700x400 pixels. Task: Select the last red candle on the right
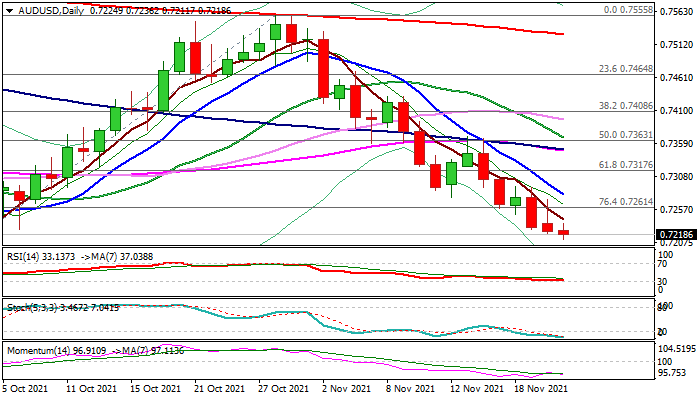(564, 233)
